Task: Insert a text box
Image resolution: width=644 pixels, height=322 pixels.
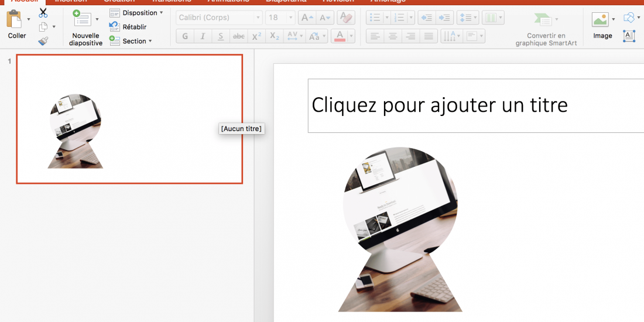Action: 629,36
